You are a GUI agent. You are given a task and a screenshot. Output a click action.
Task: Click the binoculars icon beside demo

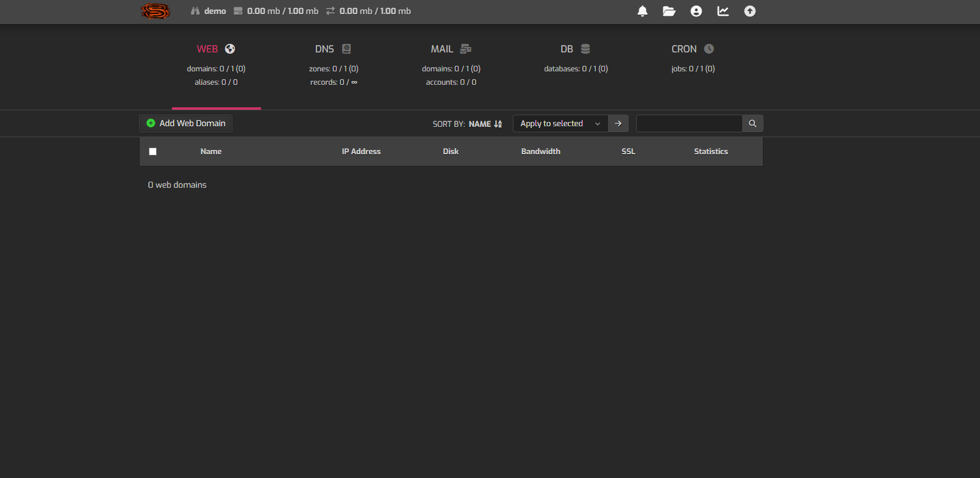point(195,11)
